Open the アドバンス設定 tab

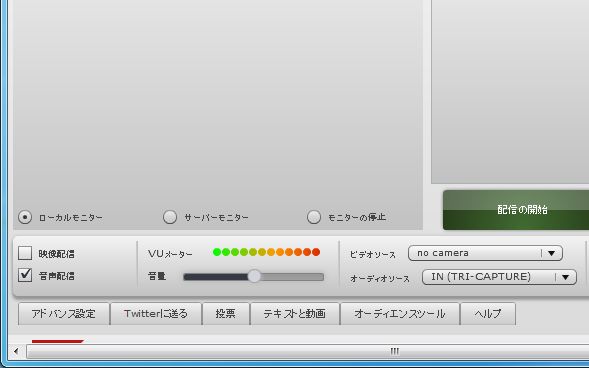click(x=63, y=314)
